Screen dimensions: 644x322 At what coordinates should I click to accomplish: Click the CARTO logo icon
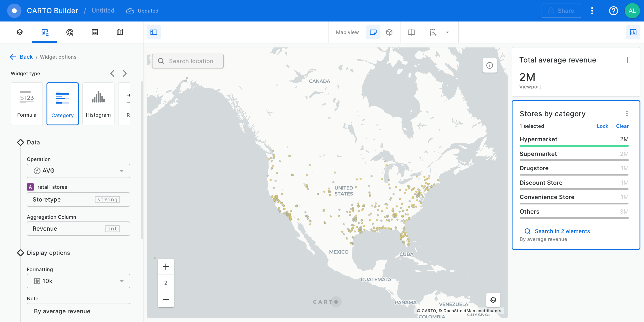click(14, 11)
